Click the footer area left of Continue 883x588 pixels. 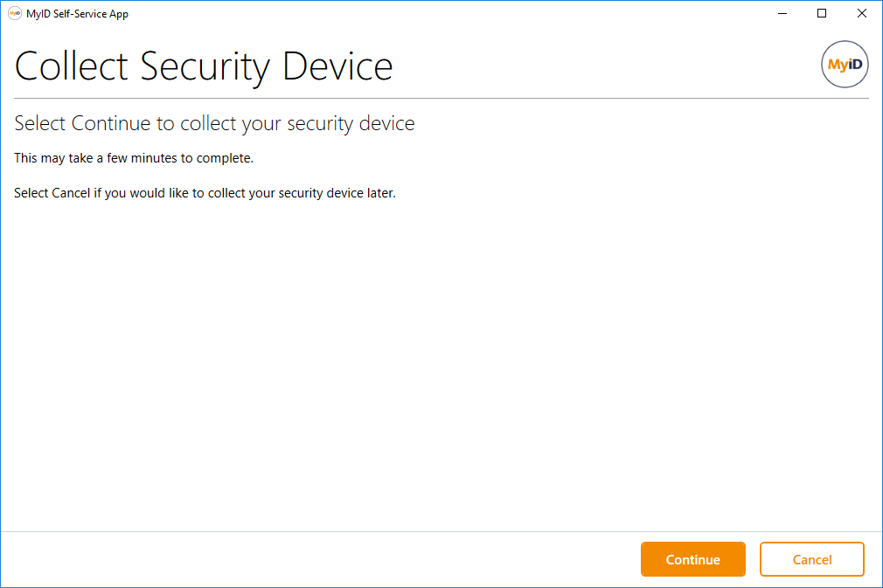tap(315, 560)
